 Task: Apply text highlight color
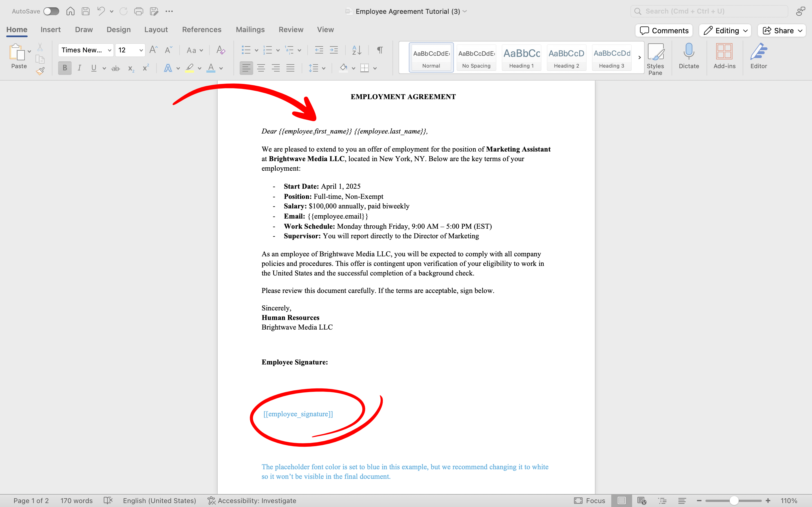click(189, 68)
